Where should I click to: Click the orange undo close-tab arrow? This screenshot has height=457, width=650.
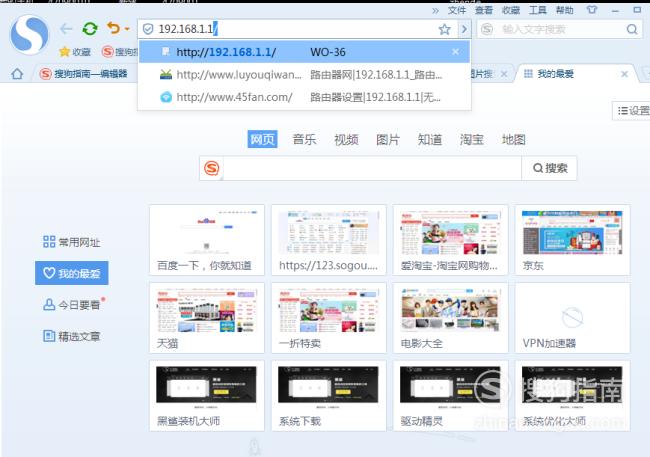(113, 28)
